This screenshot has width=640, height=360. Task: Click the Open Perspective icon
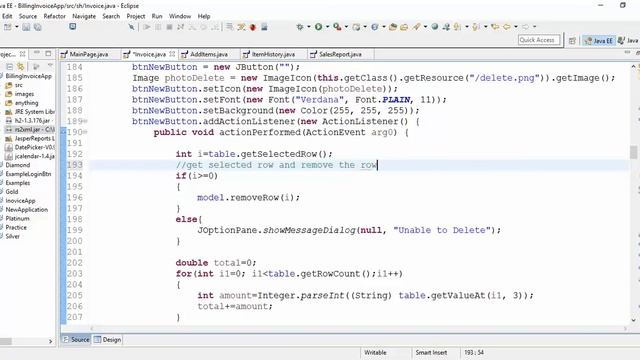coord(572,40)
